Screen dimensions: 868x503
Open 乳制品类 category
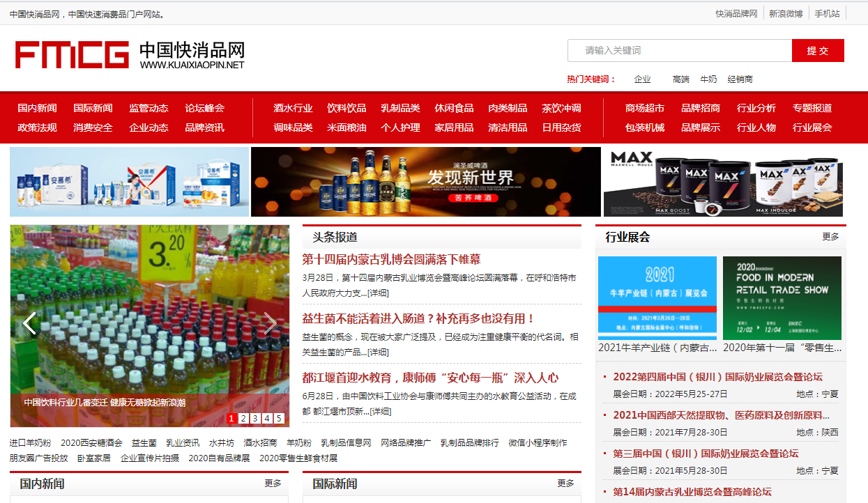tap(400, 108)
